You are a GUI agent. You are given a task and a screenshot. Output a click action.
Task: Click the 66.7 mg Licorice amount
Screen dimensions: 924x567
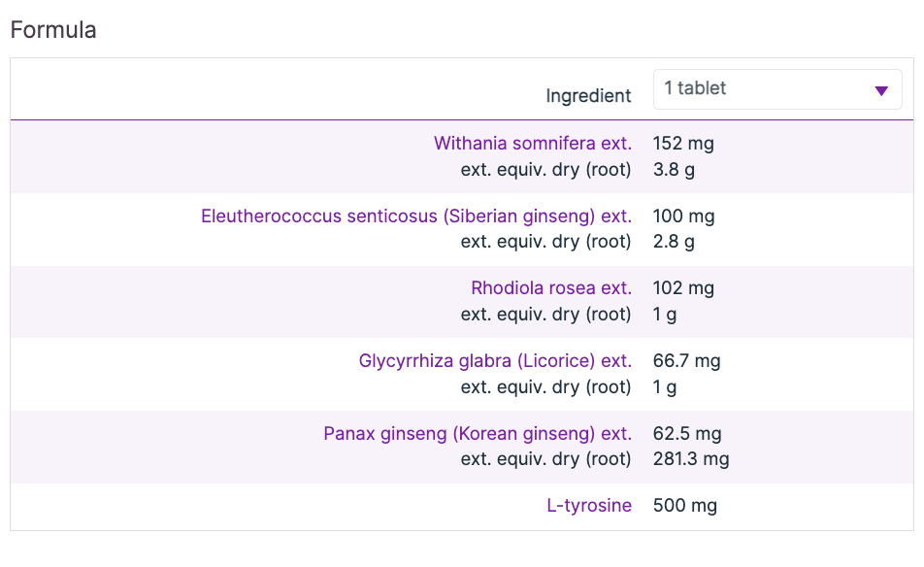tap(687, 361)
